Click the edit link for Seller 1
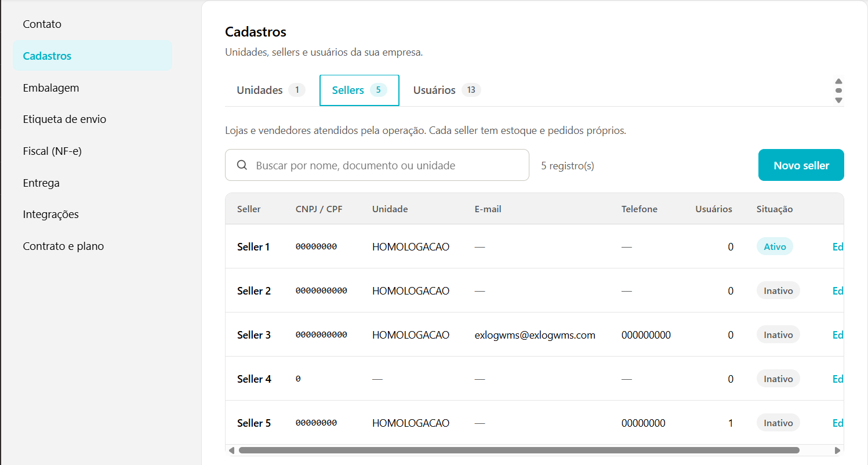The width and height of the screenshot is (868, 465). coord(838,246)
